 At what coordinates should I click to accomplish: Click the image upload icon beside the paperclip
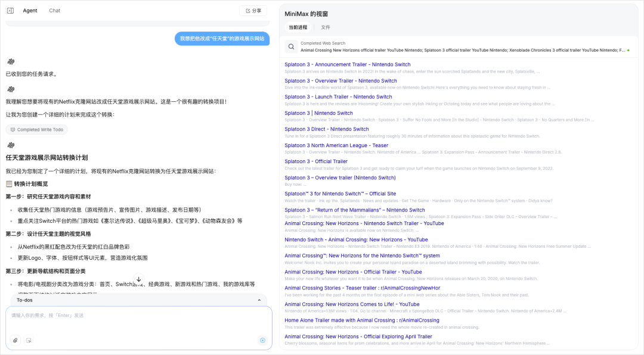(x=29, y=340)
